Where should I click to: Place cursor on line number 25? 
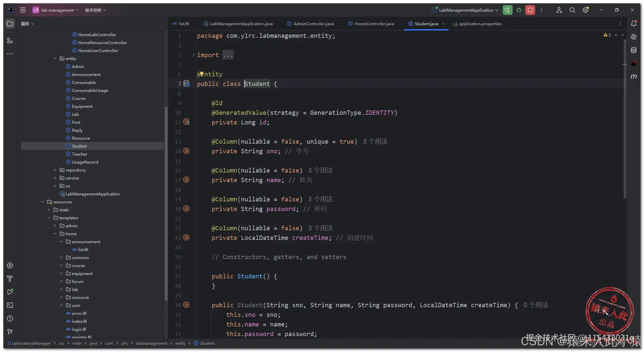pos(178,257)
